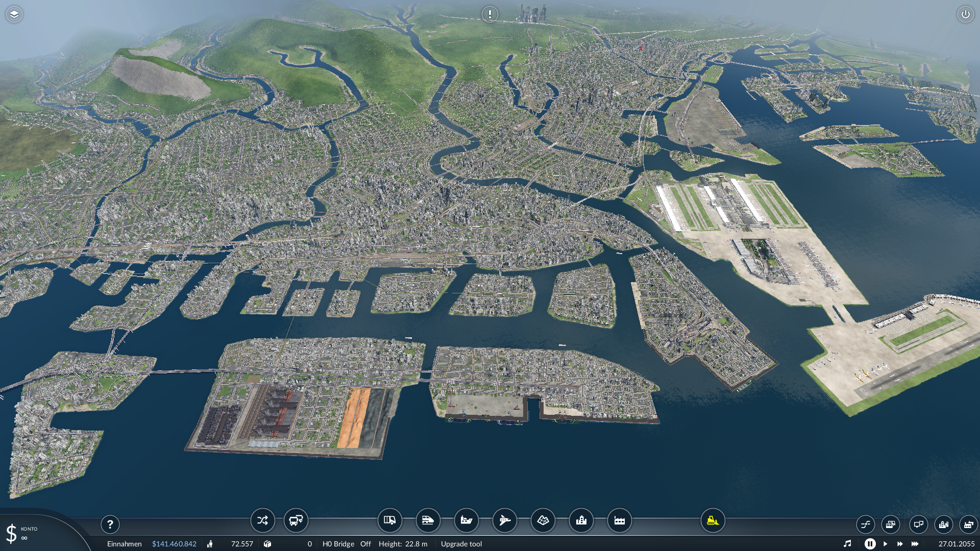Open the track and line overview icon
Image resolution: width=980 pixels, height=551 pixels.
click(866, 524)
